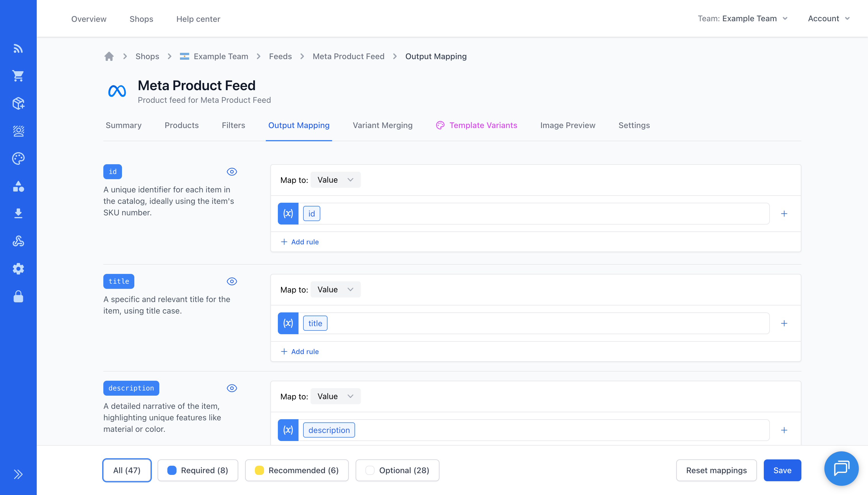Filter to All (47) fields
The image size is (868, 495).
click(127, 470)
